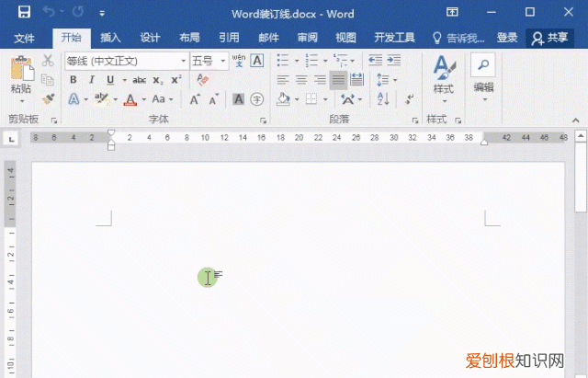Click the borders icon
This screenshot has height=378, width=588.
click(311, 99)
